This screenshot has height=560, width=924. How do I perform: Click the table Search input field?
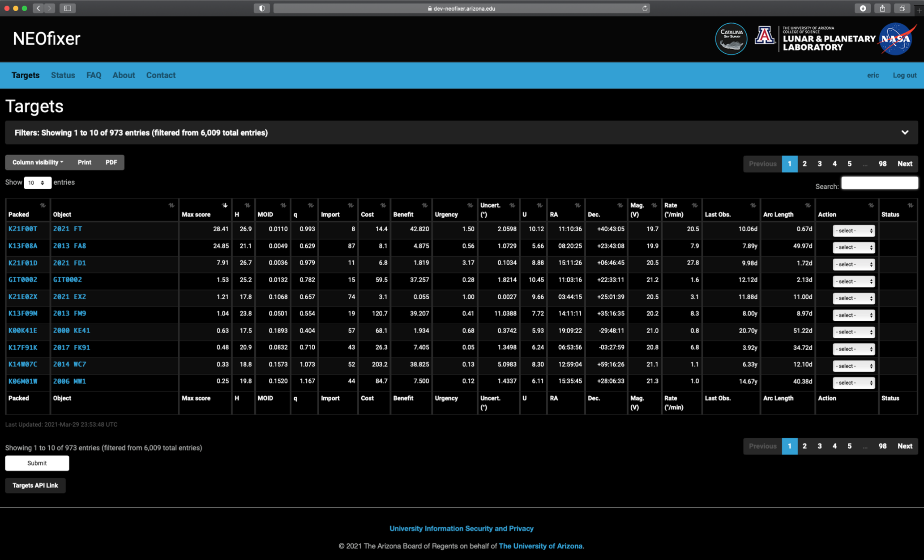coord(879,183)
